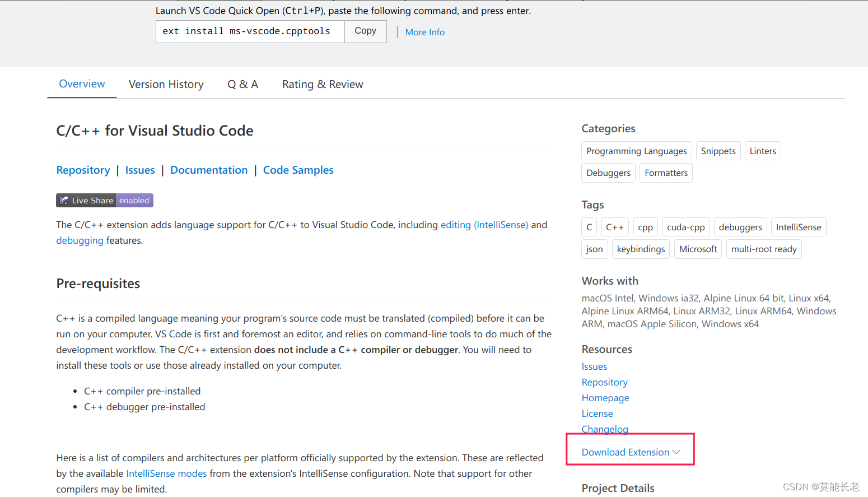Follow the editing (IntelliSense) link
This screenshot has width=868, height=497.
[x=484, y=225]
